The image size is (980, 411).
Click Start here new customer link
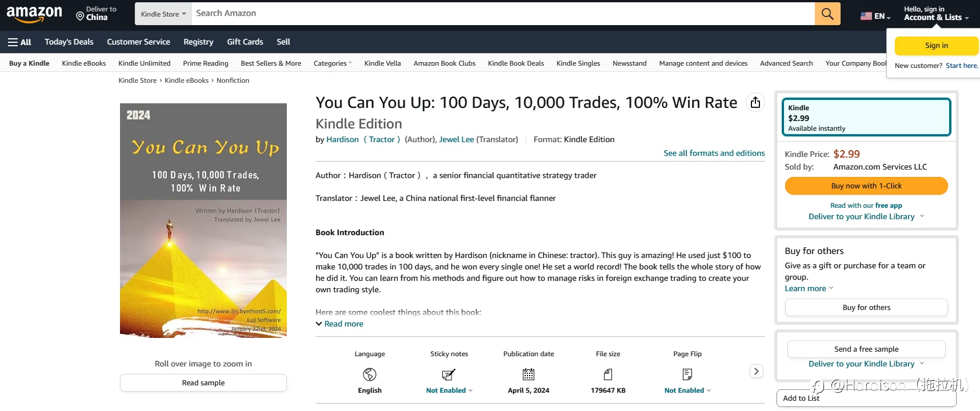[x=962, y=66]
